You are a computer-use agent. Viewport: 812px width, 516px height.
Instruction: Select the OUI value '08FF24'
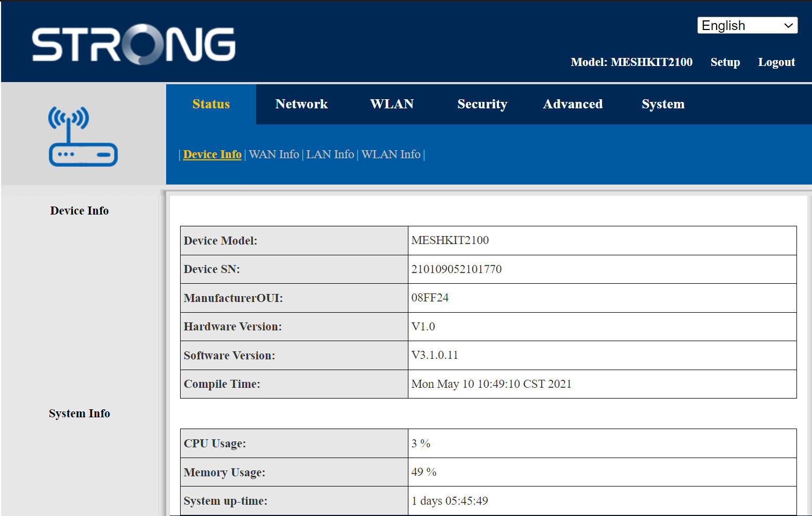tap(430, 298)
